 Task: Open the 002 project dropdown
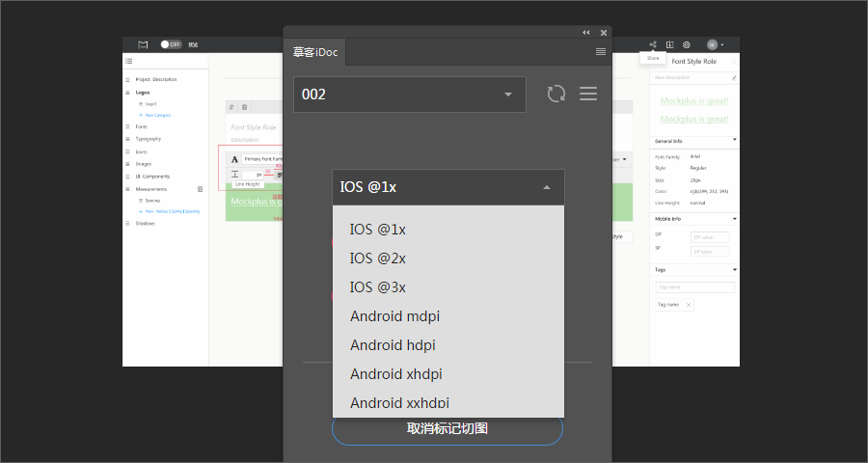(x=410, y=95)
